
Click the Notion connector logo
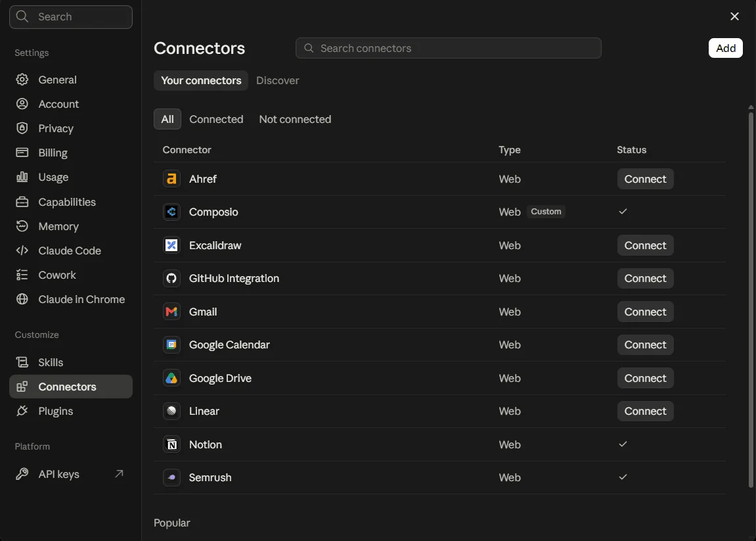(171, 444)
